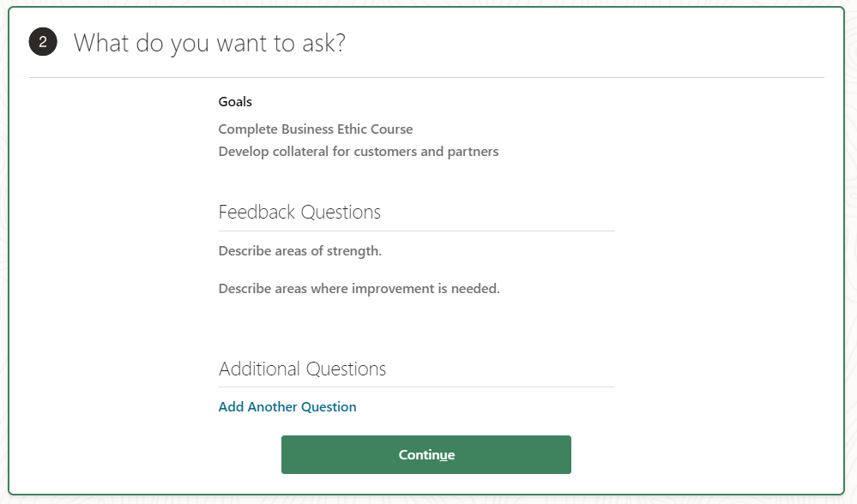
Task: Select the 'Develop collateral for customers and partners' goal
Action: (x=359, y=151)
